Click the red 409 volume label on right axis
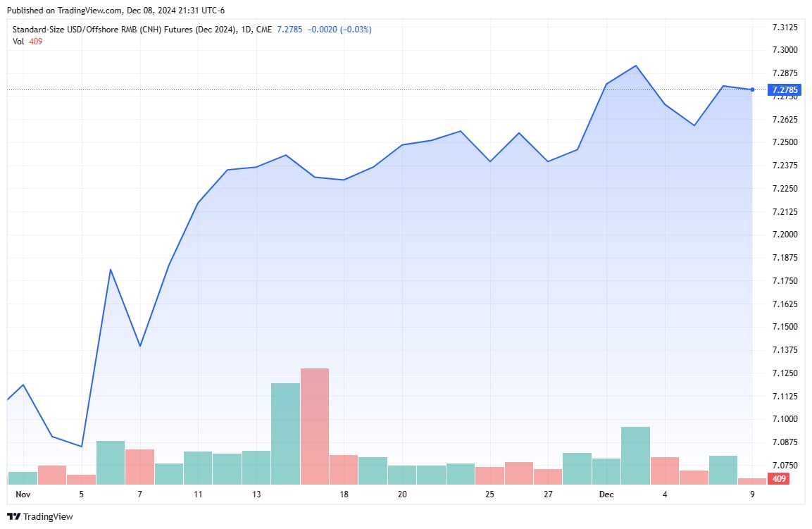812x529 pixels. pyautogui.click(x=777, y=478)
